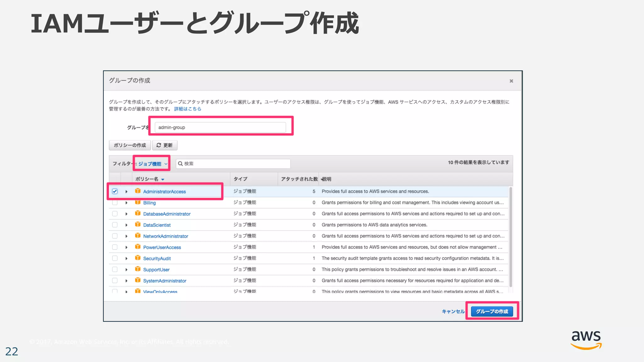Click the magnifier icon in the search box

[x=180, y=164]
